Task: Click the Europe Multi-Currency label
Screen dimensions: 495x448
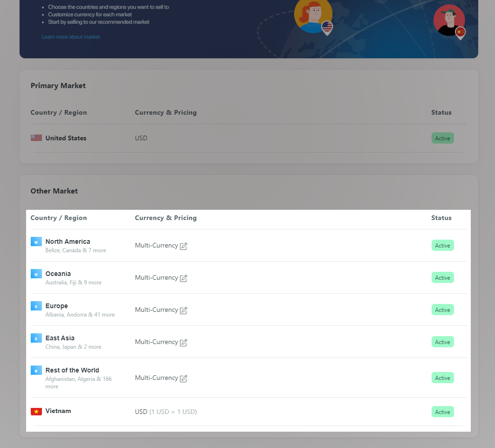Action: coord(157,310)
